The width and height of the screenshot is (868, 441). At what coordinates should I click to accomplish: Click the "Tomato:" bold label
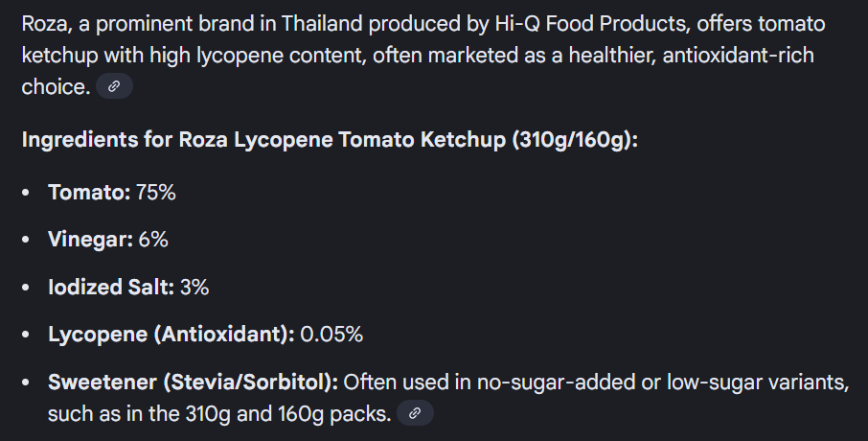(89, 192)
